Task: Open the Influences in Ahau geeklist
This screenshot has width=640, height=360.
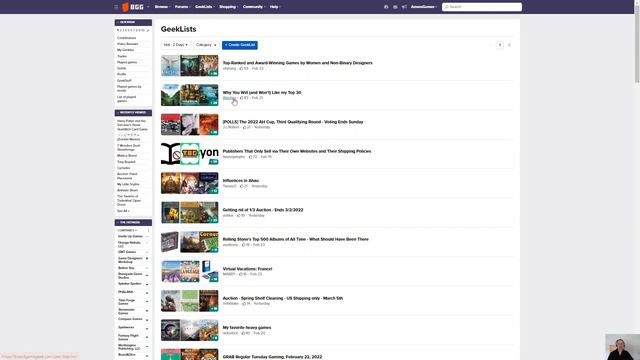Action: [240, 180]
